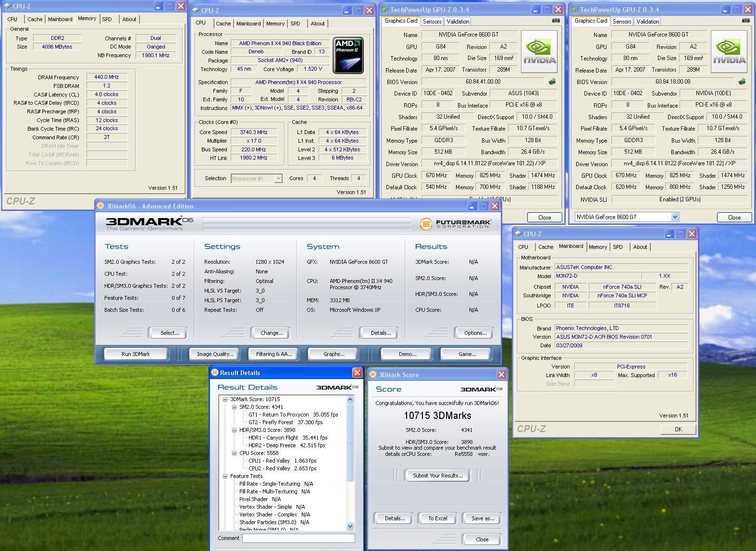
Task: Click the 3DMark Score window title icon
Action: [x=373, y=375]
